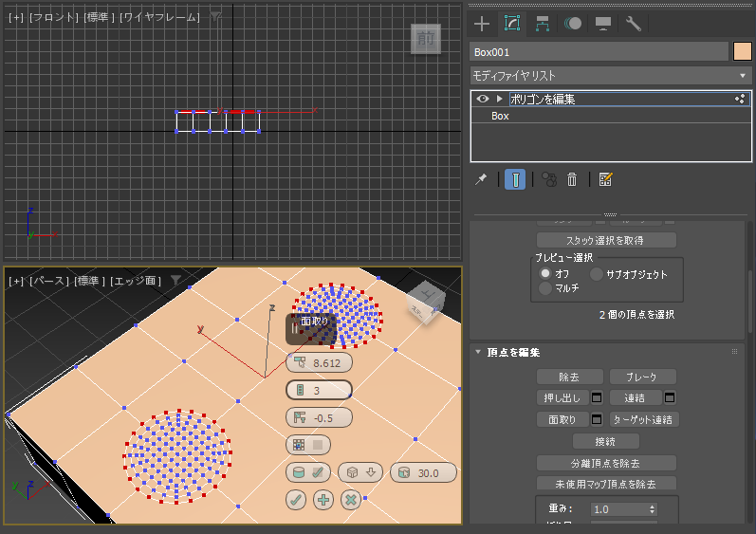Open the モディファイヤ リスト dropdown

[610, 76]
